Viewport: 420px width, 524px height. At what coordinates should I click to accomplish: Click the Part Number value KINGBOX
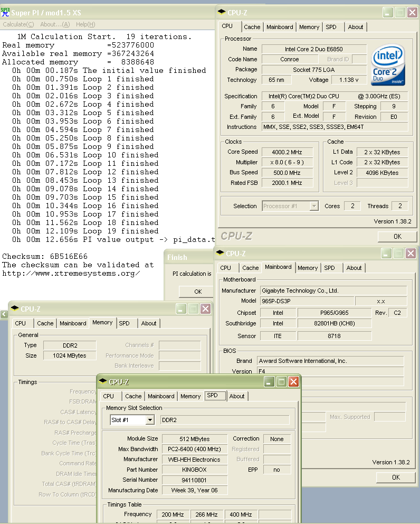(x=195, y=470)
